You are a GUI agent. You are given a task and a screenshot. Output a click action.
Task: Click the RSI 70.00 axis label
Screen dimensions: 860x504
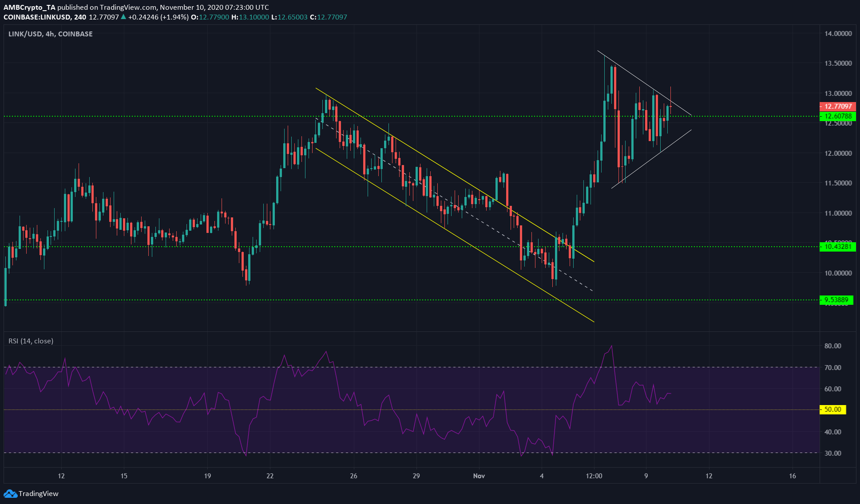[832, 367]
